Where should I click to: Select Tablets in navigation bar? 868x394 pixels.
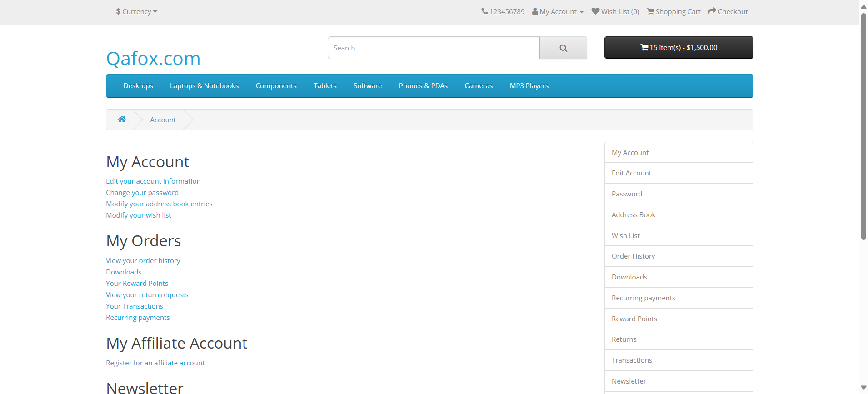click(x=325, y=86)
